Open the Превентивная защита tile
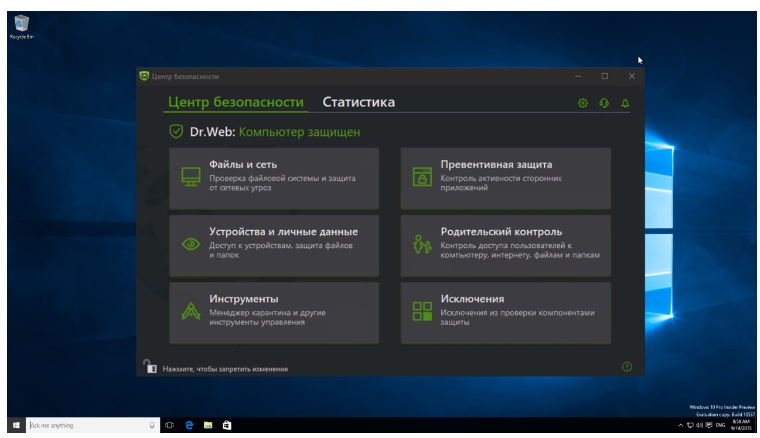The width and height of the screenshot is (760, 438). 506,178
